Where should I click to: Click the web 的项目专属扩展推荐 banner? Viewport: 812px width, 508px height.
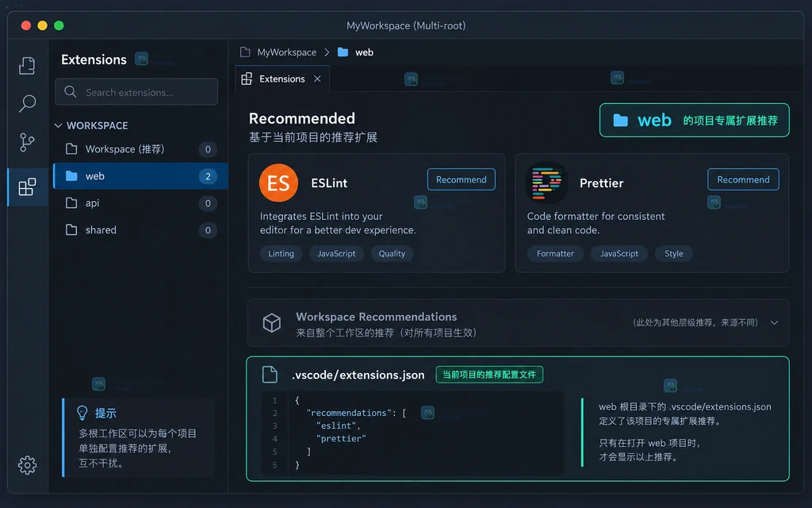[x=695, y=121]
